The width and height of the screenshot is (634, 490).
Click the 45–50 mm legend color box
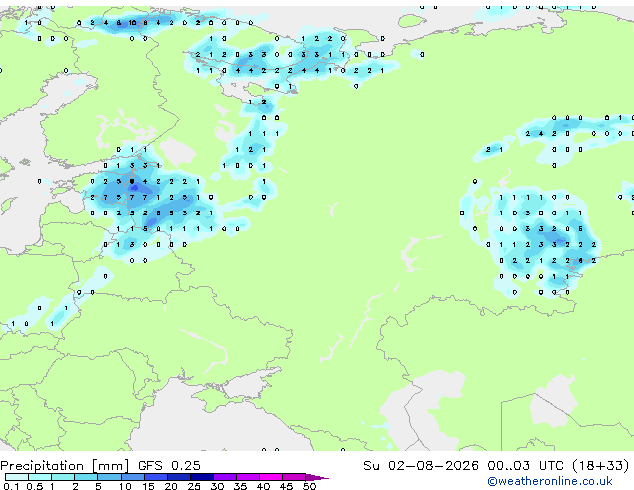(x=294, y=477)
